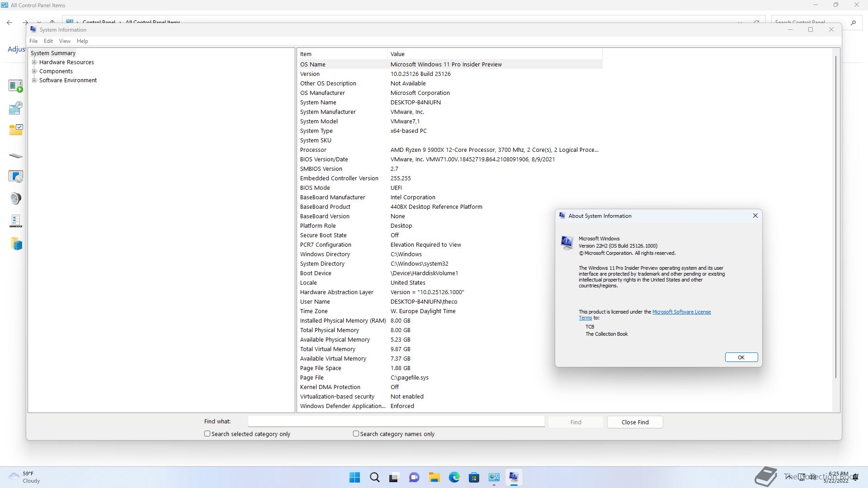The width and height of the screenshot is (868, 488).
Task: Open the View menu
Action: (65, 41)
